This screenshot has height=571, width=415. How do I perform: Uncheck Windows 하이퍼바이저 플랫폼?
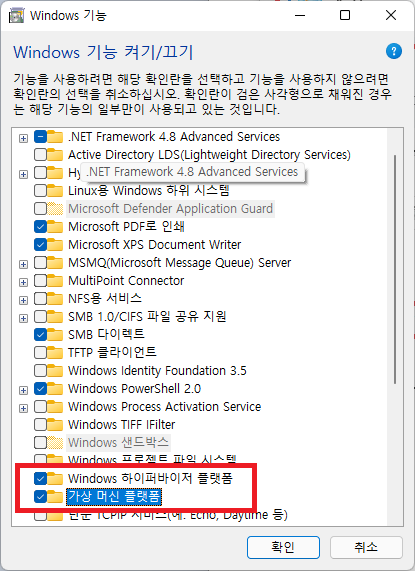pyautogui.click(x=40, y=479)
